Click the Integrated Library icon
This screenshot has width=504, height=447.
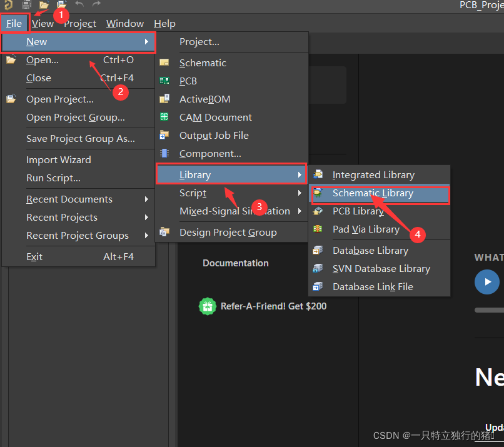[x=318, y=174]
